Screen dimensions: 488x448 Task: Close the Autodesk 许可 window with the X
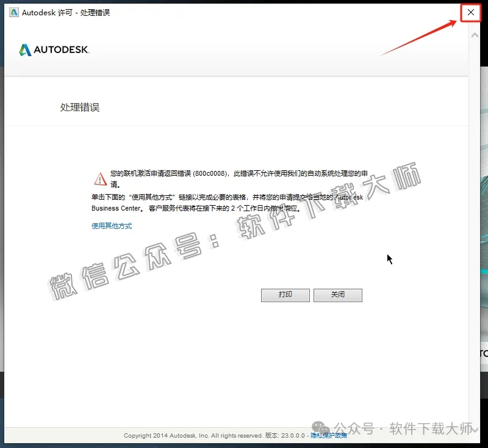click(470, 12)
